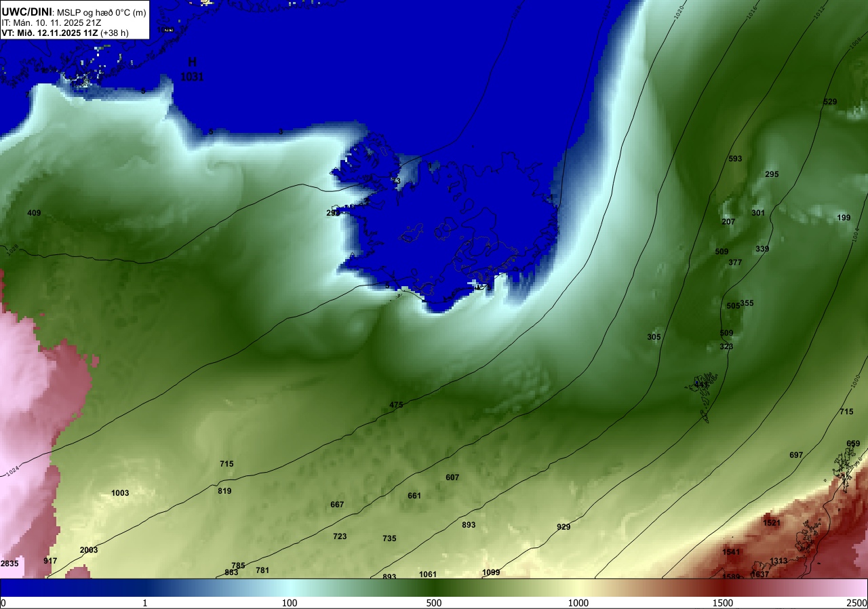Viewport: 868px width, 609px height.
Task: Click the '785' height value
Action: 238,566
